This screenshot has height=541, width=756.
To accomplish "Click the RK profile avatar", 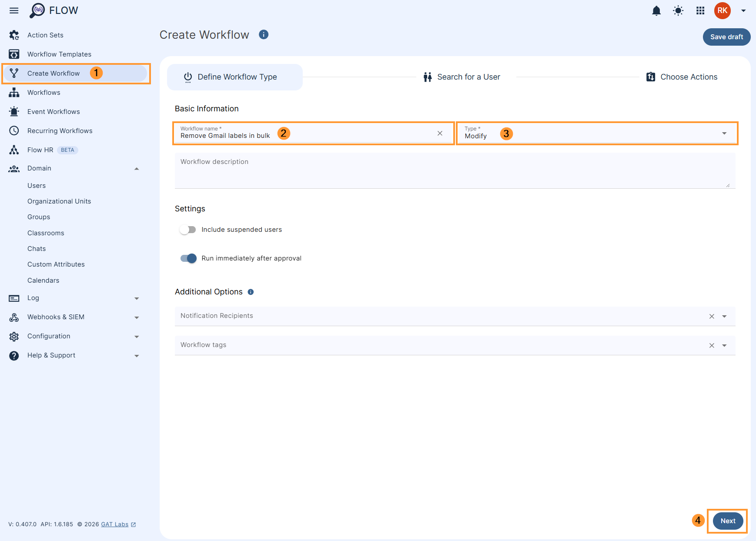I will point(723,10).
